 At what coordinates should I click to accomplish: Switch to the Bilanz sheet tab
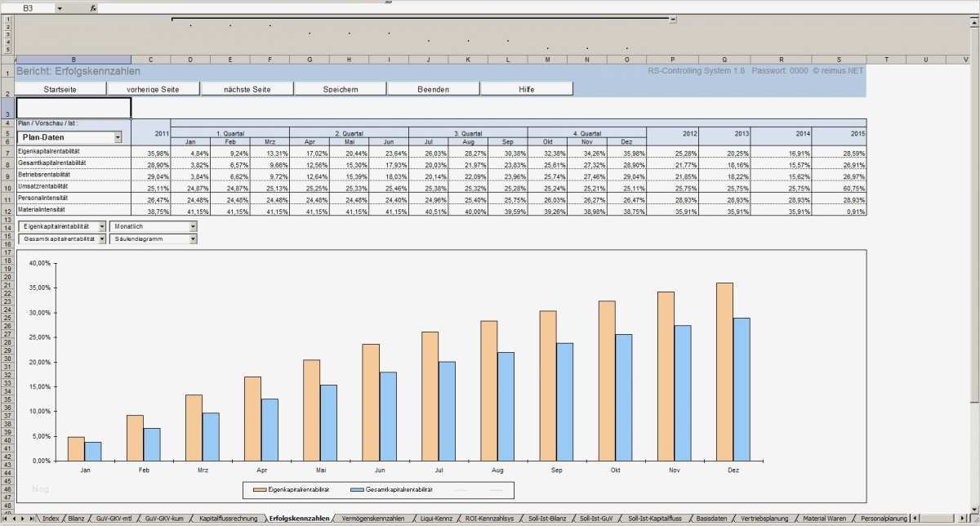tap(75, 519)
